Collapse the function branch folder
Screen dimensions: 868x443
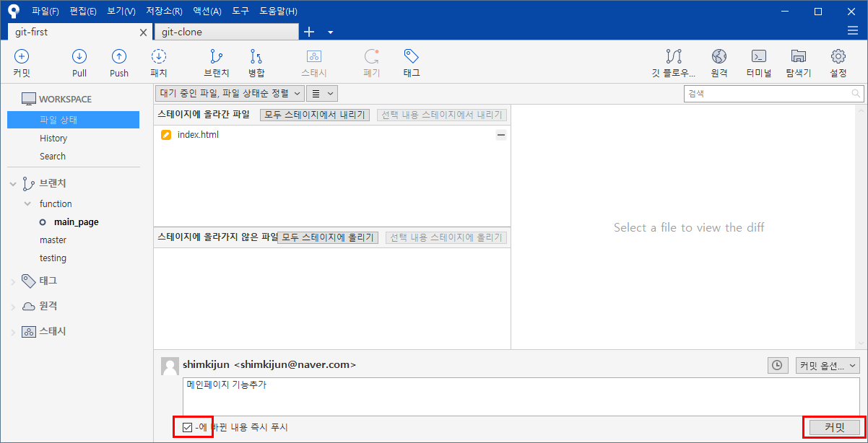[27, 204]
